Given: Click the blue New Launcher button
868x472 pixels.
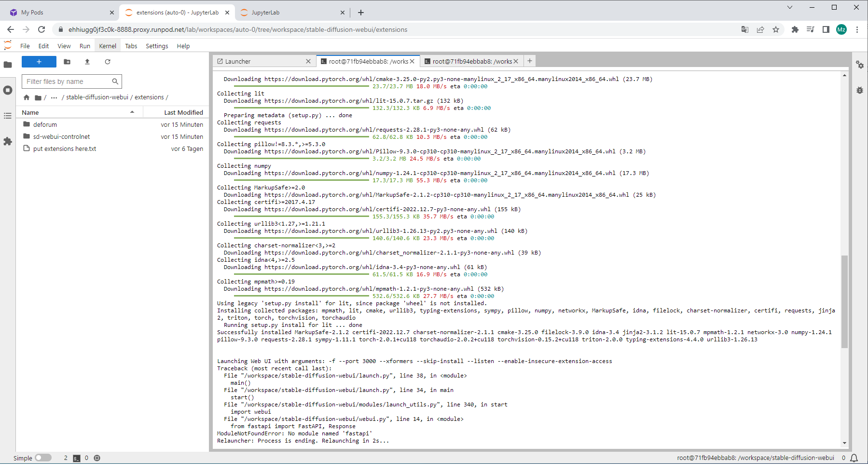Looking at the screenshot, I should pyautogui.click(x=39, y=62).
